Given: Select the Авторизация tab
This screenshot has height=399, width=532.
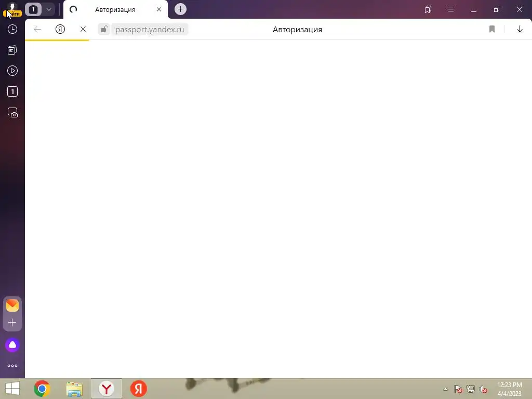Looking at the screenshot, I should click(115, 9).
